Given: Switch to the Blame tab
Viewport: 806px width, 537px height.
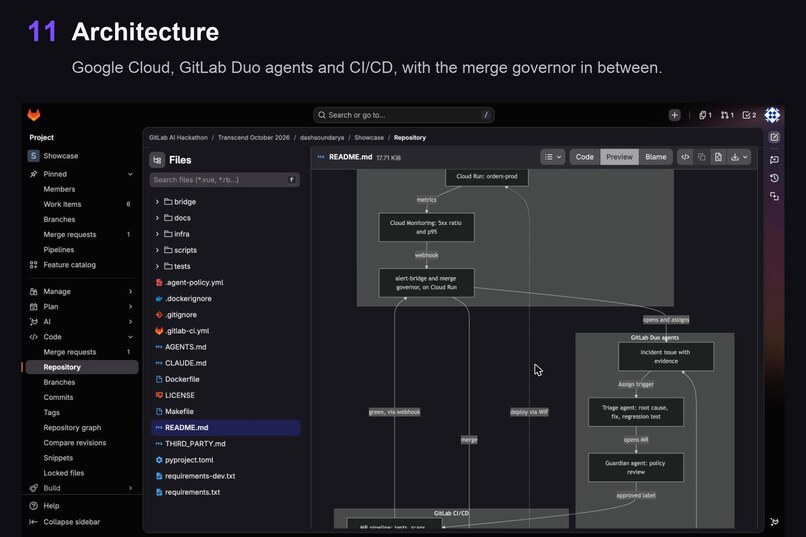Looking at the screenshot, I should tap(655, 157).
